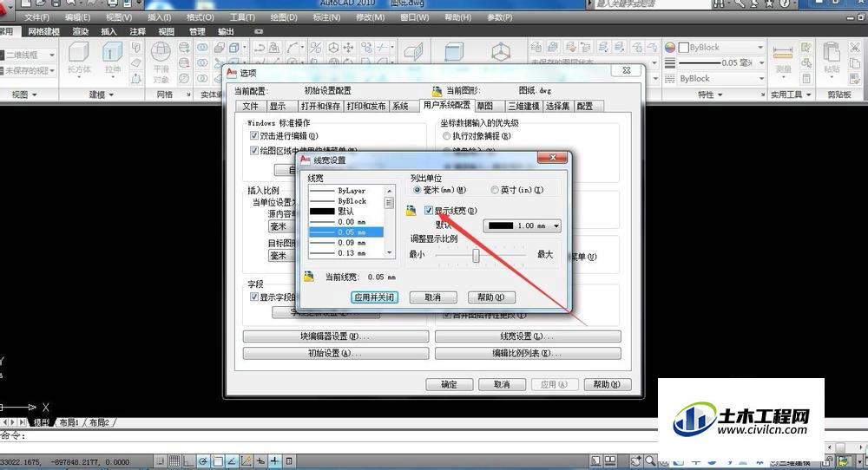Select the Inches (英寸 in) radio button

495,190
